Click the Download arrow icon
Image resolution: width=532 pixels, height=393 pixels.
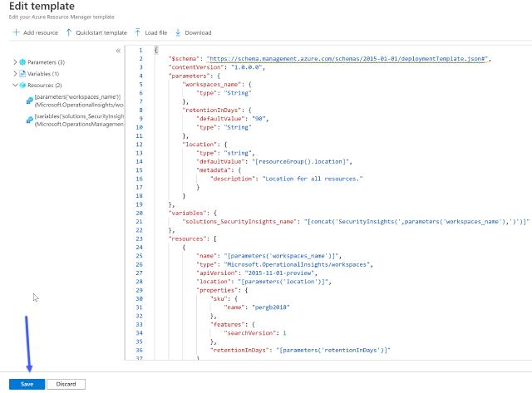click(178, 32)
